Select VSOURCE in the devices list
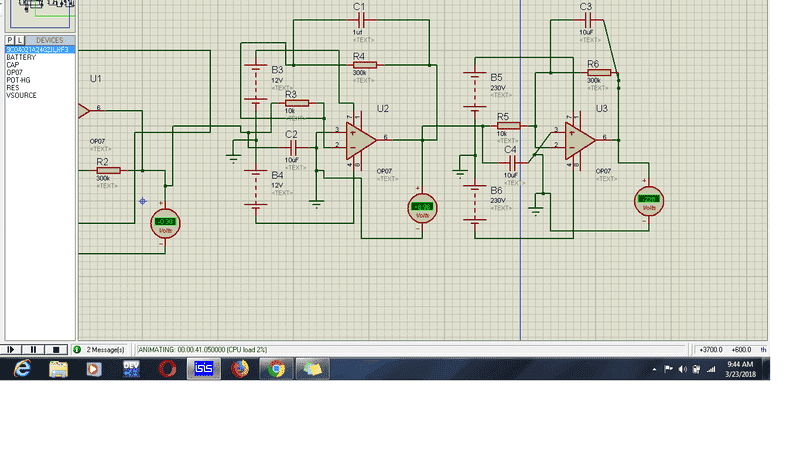 22,95
